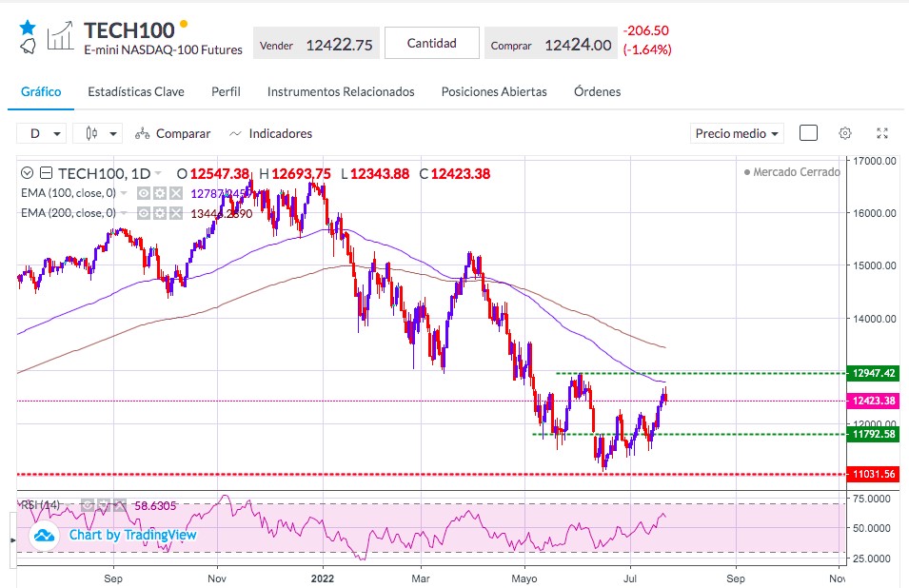Click the high price 12693.75 value
Image resolution: width=909 pixels, height=588 pixels.
point(302,174)
